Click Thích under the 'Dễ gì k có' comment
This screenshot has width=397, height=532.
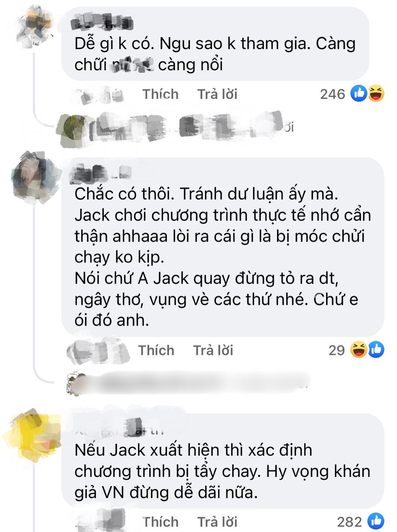(160, 94)
